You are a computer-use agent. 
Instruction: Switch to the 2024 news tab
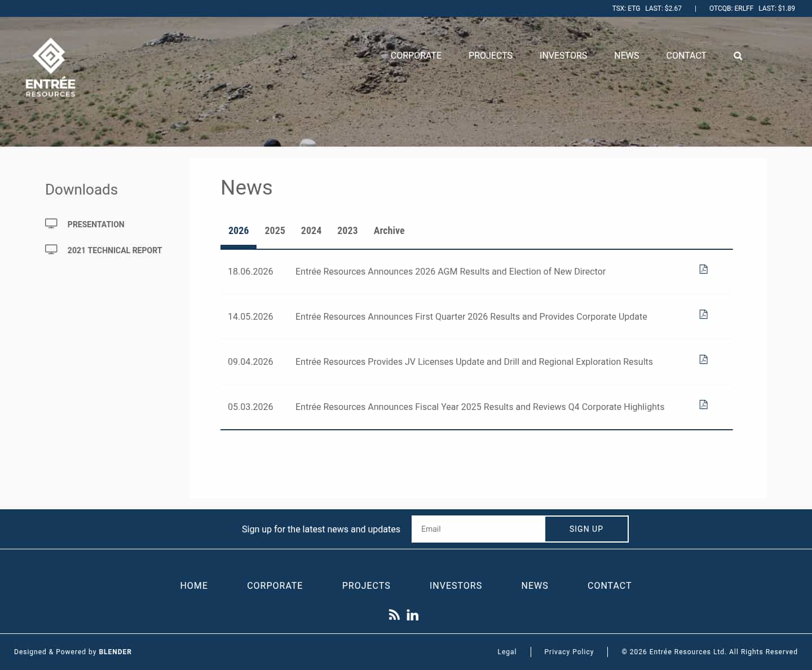coord(311,231)
